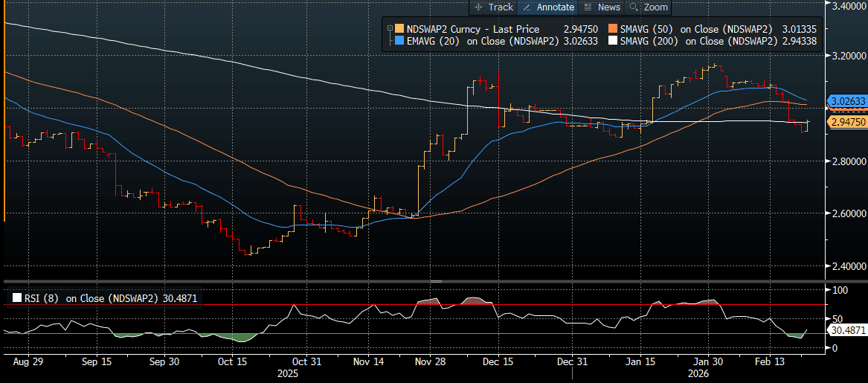Click the white RSI (8) legend swatch

coord(16,298)
